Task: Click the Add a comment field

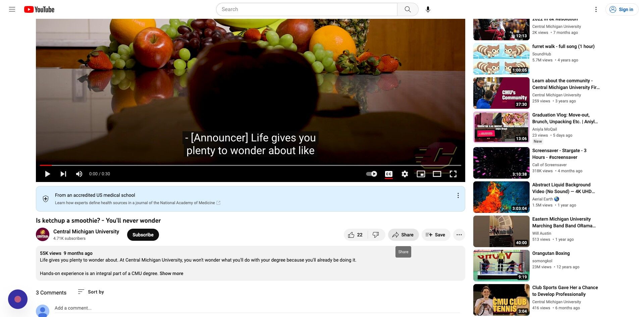Action: [x=257, y=308]
